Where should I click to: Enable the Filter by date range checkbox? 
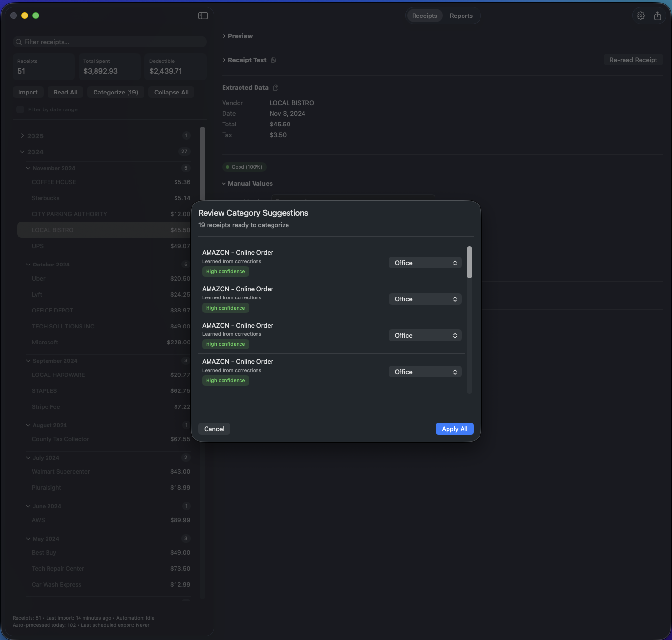[x=20, y=109]
